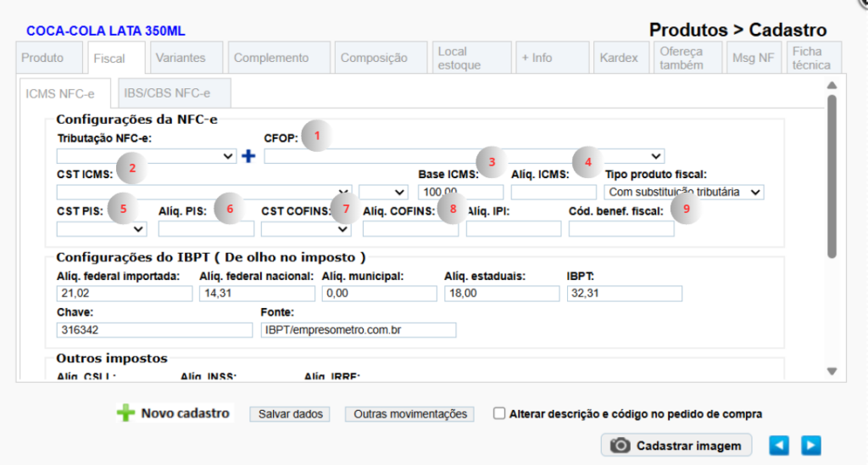Click the IBPT value field 32,31
Screen dimensions: 868x465
point(625,294)
